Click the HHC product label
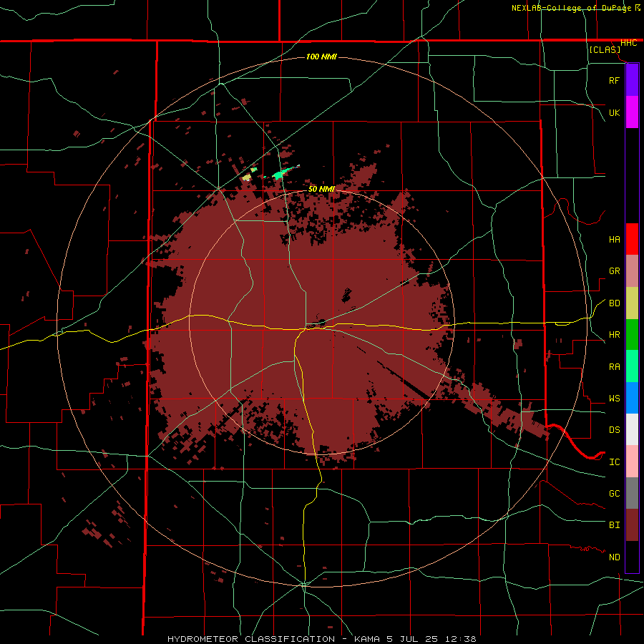 [x=629, y=43]
